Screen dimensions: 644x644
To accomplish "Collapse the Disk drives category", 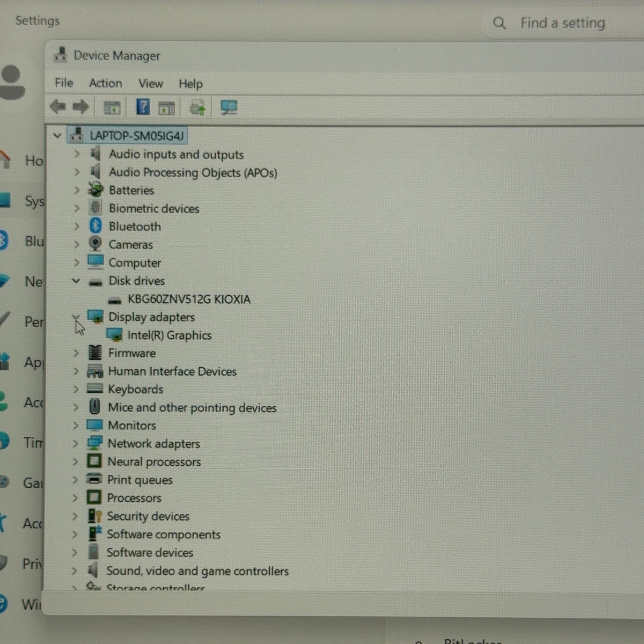I will tap(76, 281).
